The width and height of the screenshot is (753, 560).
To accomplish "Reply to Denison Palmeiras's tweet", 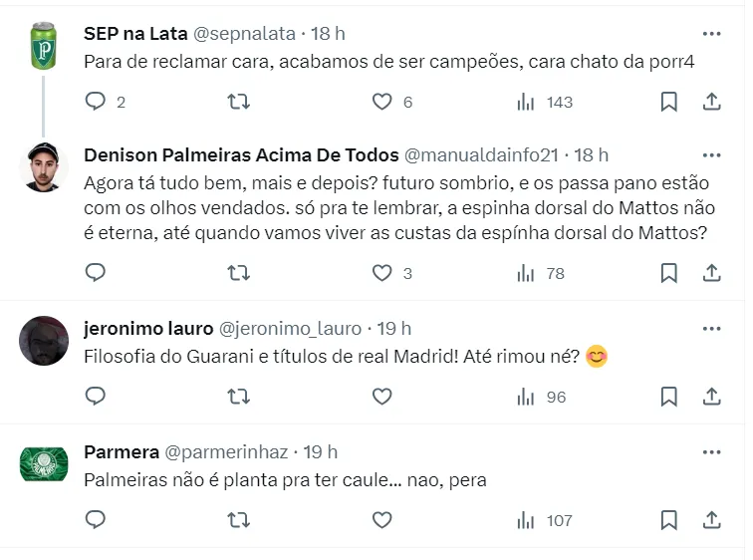I will (x=96, y=273).
